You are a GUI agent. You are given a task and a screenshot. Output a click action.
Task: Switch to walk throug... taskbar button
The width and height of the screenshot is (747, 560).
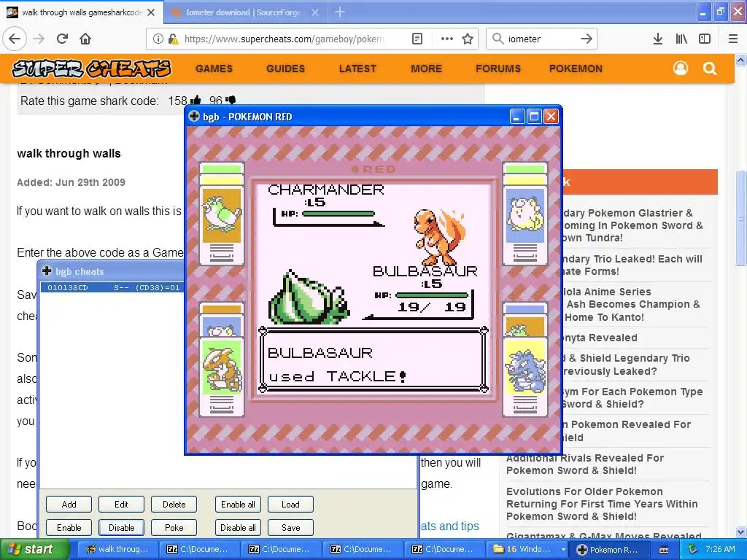(119, 550)
